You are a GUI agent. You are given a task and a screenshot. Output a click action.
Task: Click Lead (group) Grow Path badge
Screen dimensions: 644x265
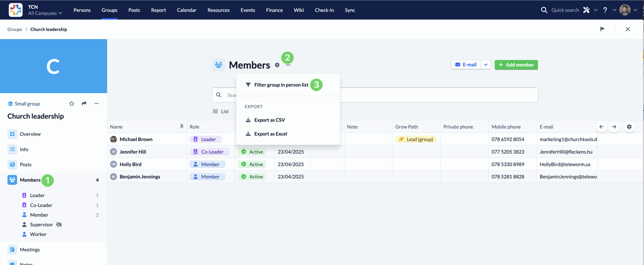416,139
